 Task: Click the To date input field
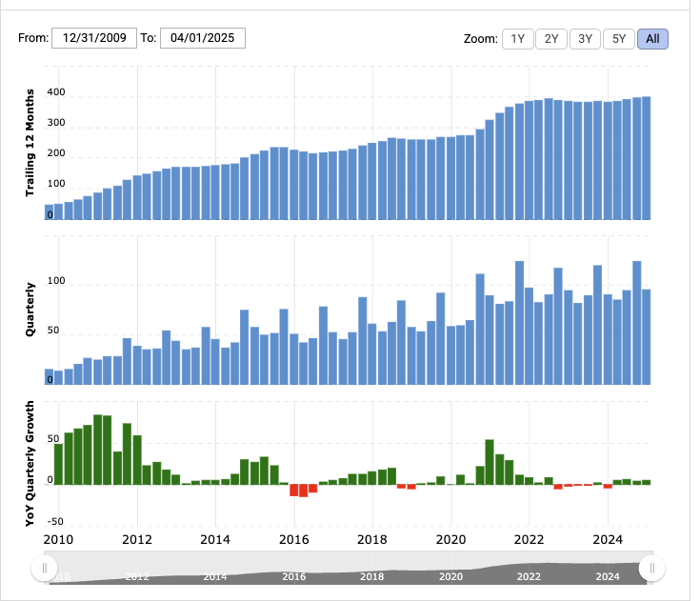(202, 38)
